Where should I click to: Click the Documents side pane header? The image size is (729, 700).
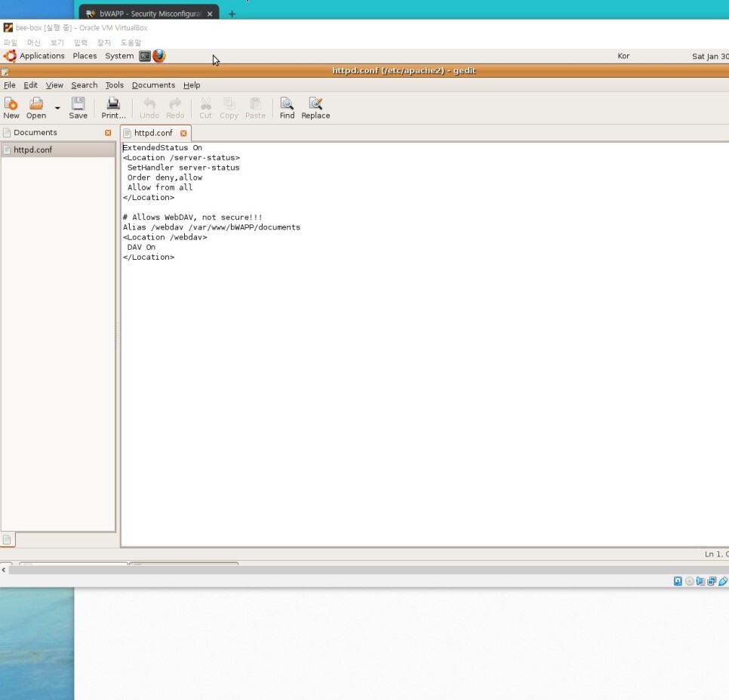coord(35,133)
